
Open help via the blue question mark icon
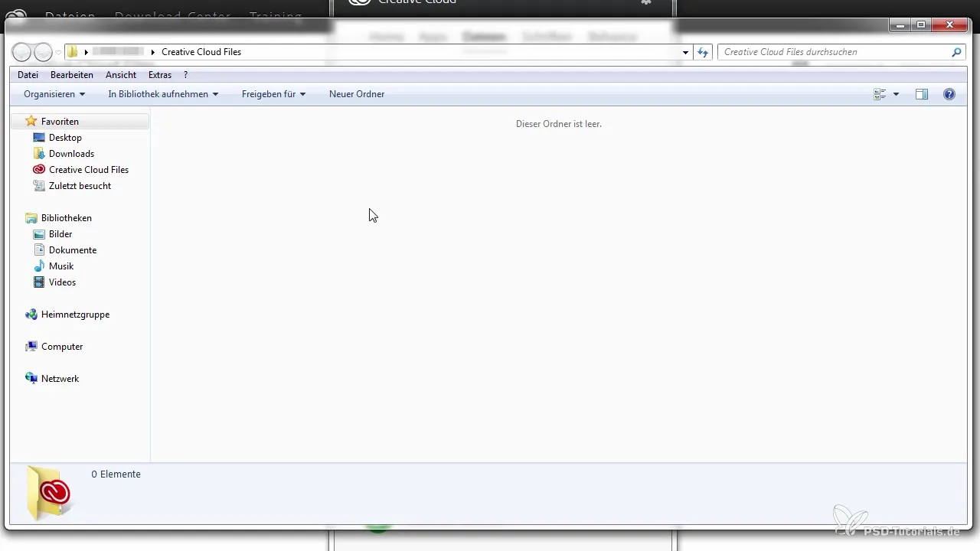(949, 94)
